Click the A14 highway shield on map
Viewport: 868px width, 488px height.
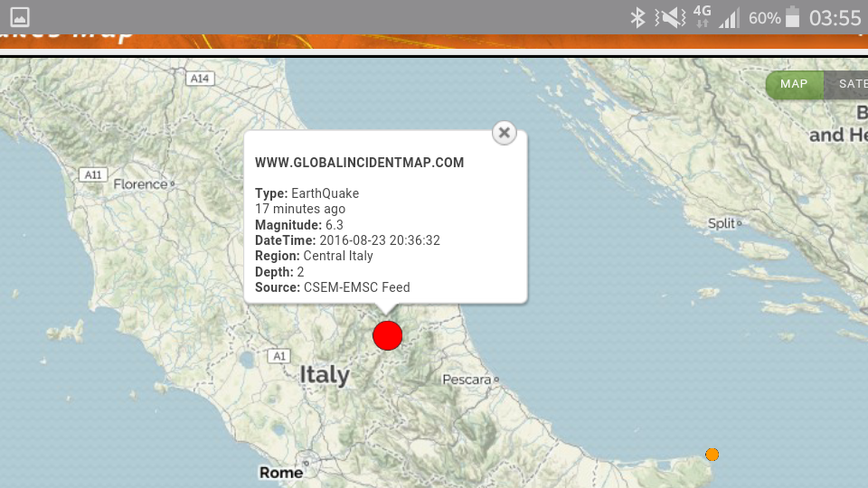tap(199, 79)
